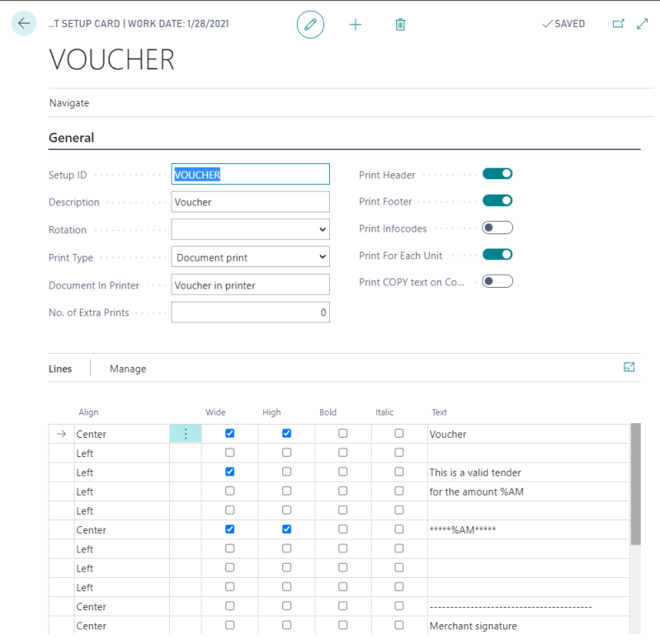Open the three-dot menu on the Voucher line

click(x=185, y=434)
